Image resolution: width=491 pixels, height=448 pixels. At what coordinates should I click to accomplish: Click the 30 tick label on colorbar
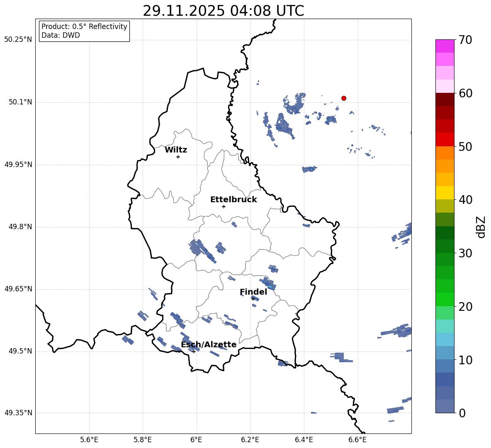pyautogui.click(x=466, y=253)
